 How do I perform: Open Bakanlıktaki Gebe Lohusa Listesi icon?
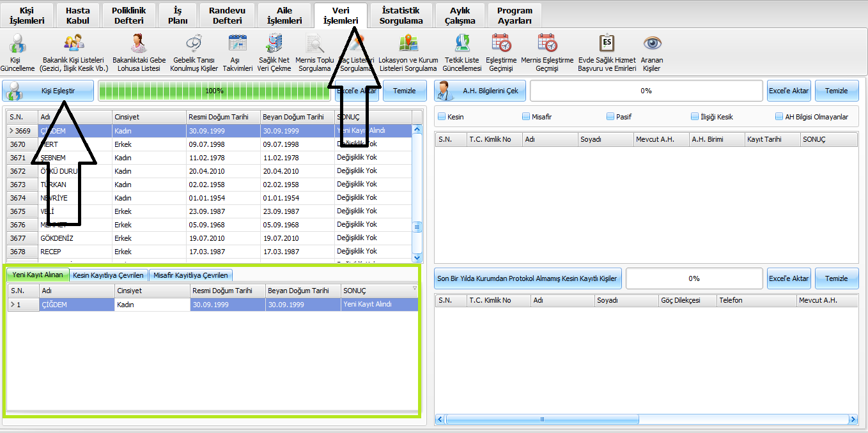pos(139,44)
